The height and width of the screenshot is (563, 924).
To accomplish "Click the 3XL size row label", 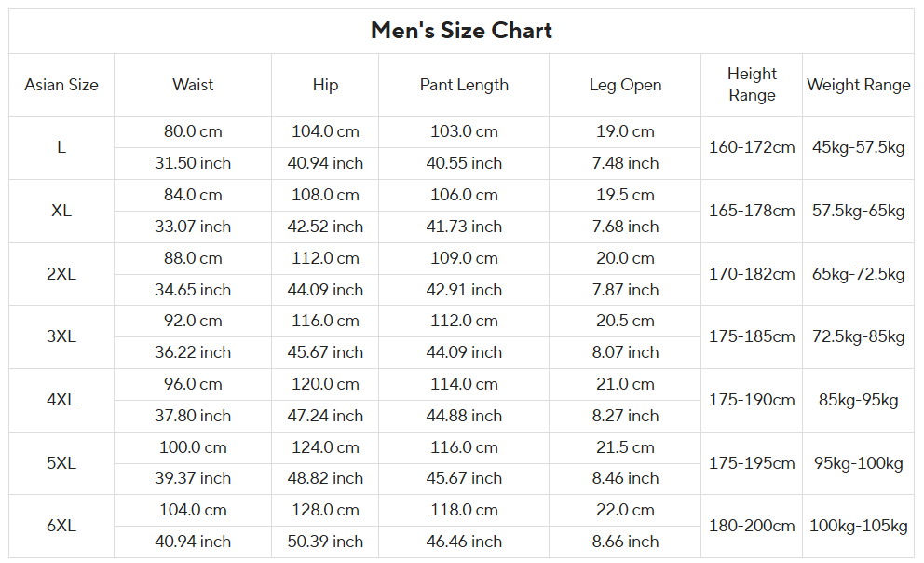I will (61, 336).
